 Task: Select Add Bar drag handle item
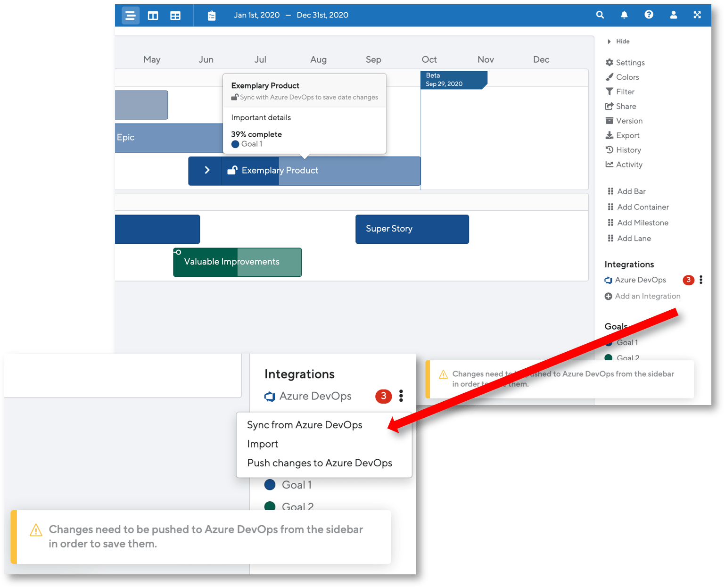pos(627,191)
